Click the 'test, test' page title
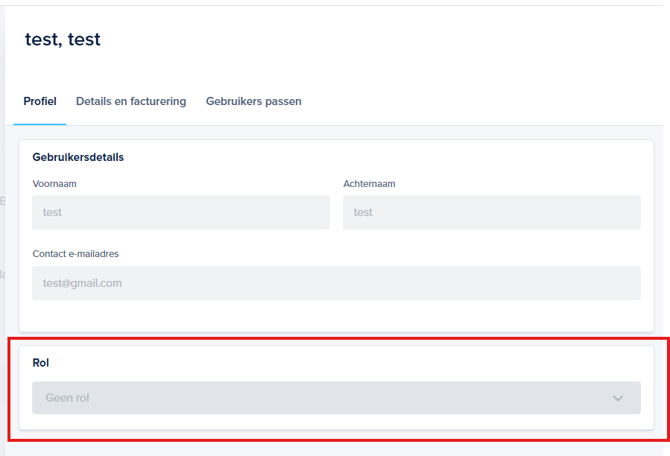The image size is (670, 456). coord(62,40)
